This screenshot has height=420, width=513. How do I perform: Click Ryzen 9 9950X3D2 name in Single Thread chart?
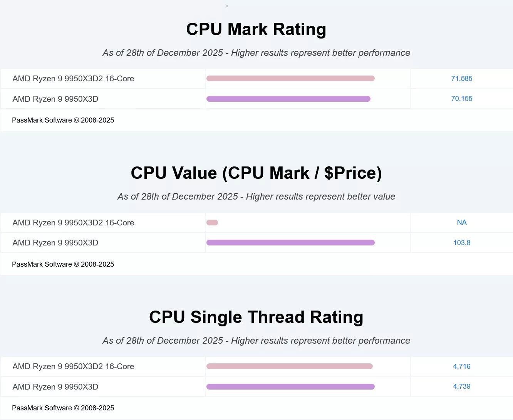coord(73,366)
